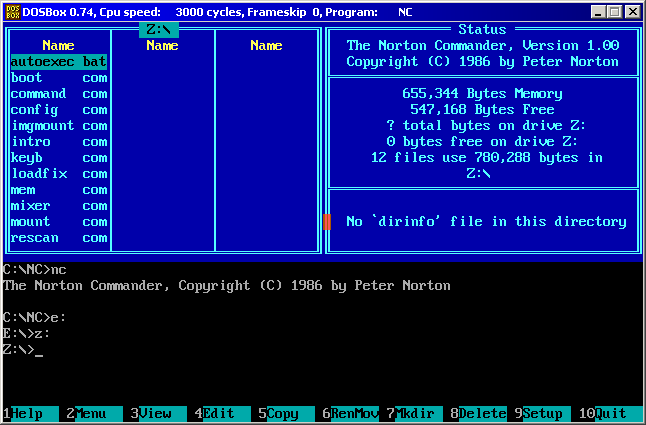Click the red marker beside dirinfo message
Image resolution: width=646 pixels, height=425 pixels.
327,221
